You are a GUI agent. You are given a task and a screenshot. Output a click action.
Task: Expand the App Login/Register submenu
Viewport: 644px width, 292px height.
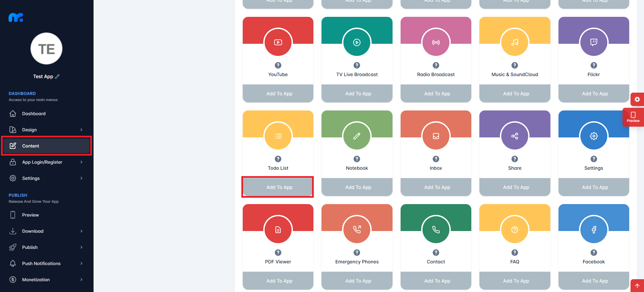pos(81,162)
